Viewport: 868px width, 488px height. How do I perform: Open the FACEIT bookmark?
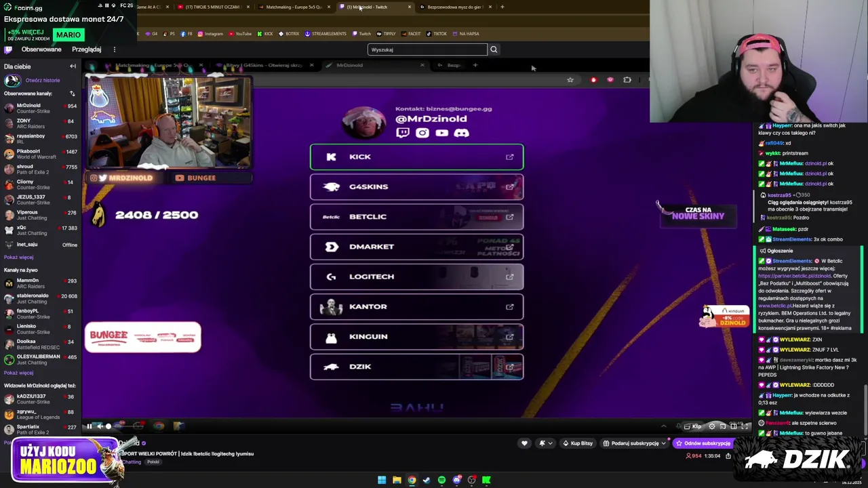(x=411, y=34)
